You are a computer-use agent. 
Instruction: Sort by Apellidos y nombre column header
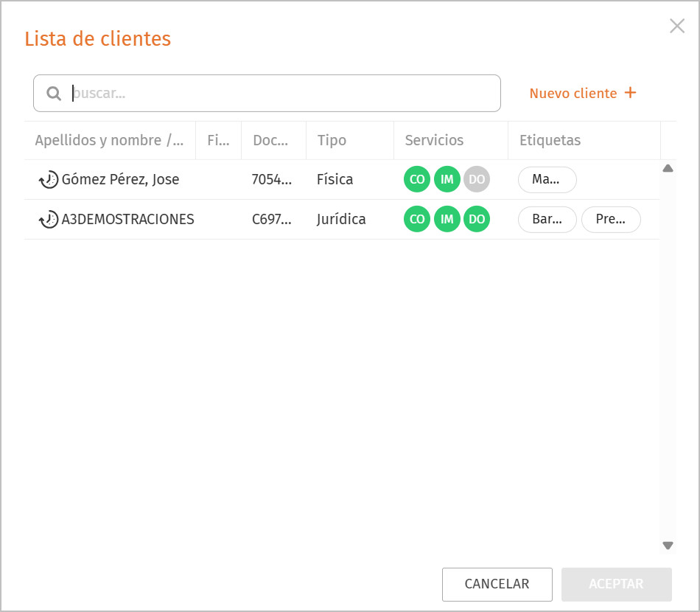[109, 140]
